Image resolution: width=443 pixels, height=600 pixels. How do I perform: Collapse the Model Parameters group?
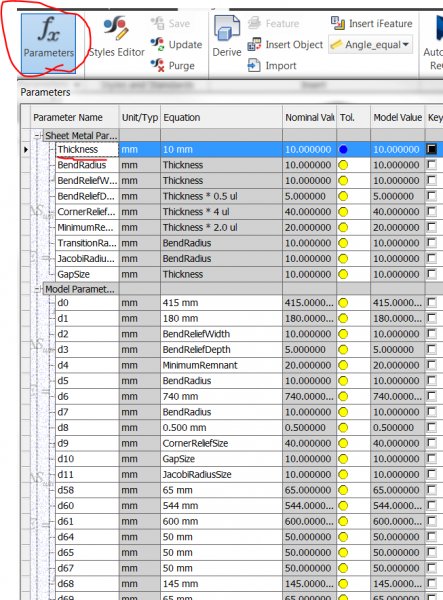[x=38, y=289]
